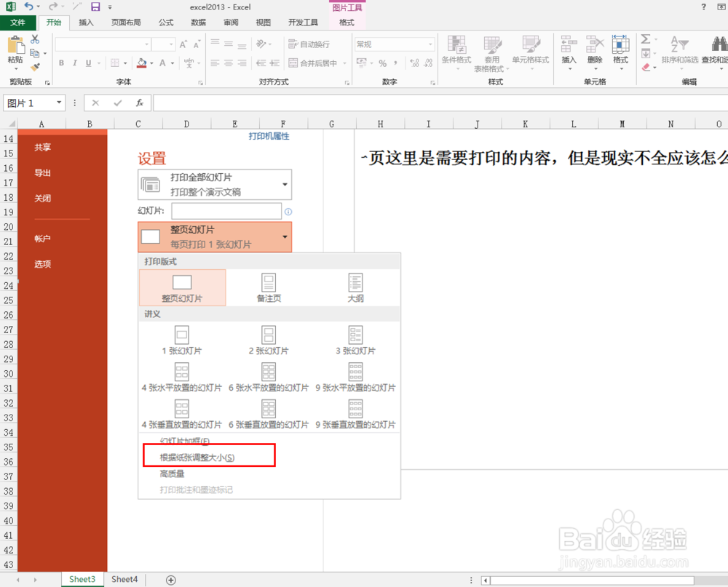Open the font name dropdown
The image size is (728, 587).
(x=147, y=44)
